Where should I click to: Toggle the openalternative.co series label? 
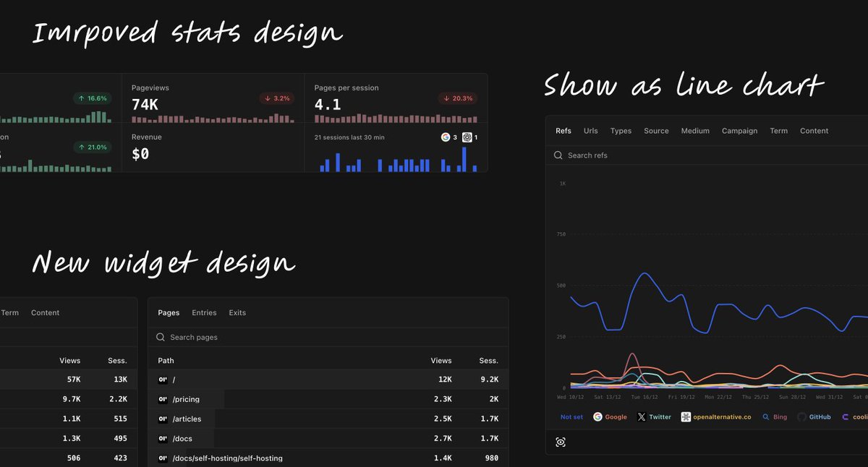[x=722, y=417]
